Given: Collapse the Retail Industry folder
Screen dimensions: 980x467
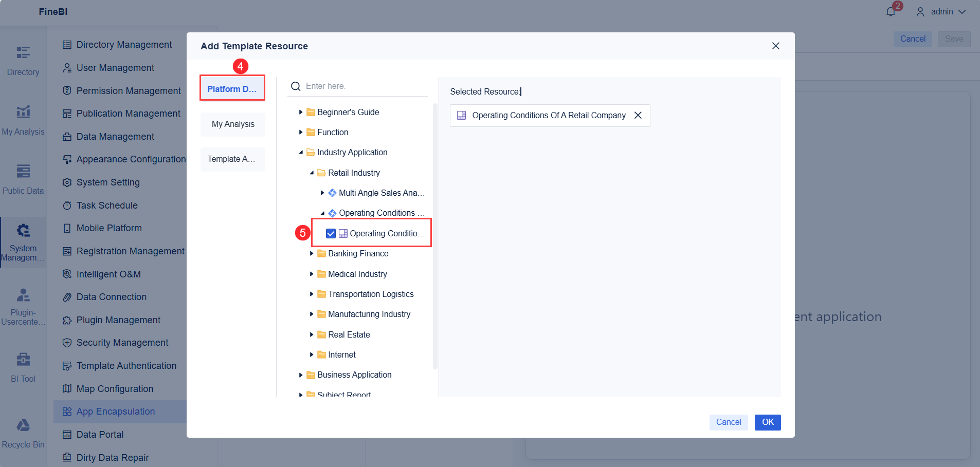Looking at the screenshot, I should pos(312,173).
